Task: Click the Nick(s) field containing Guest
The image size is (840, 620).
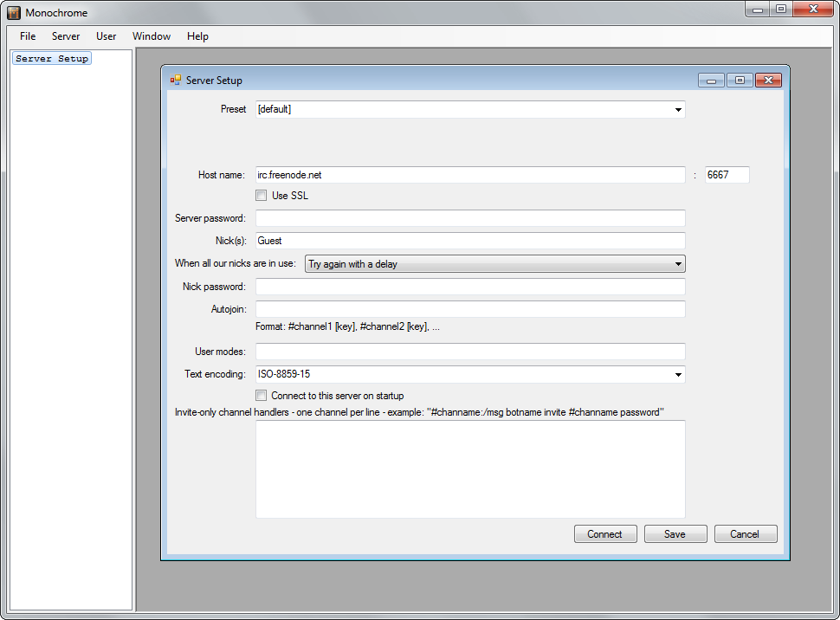Action: tap(470, 241)
